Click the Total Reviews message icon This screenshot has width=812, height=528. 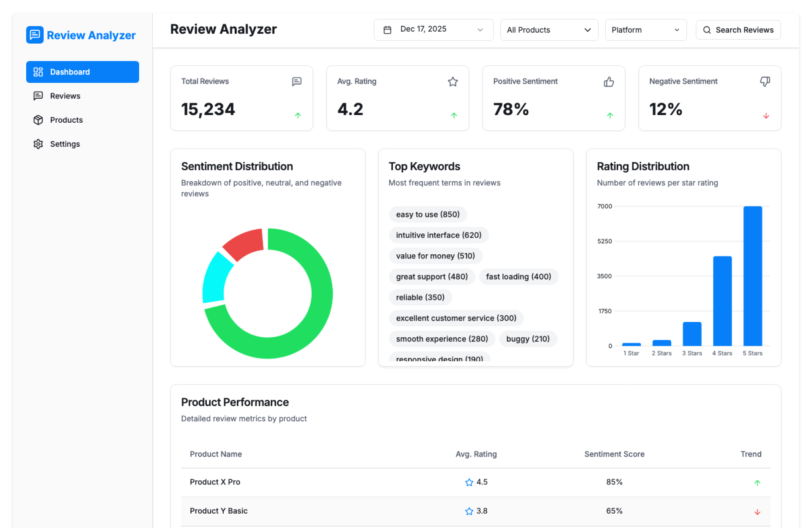pos(297,81)
